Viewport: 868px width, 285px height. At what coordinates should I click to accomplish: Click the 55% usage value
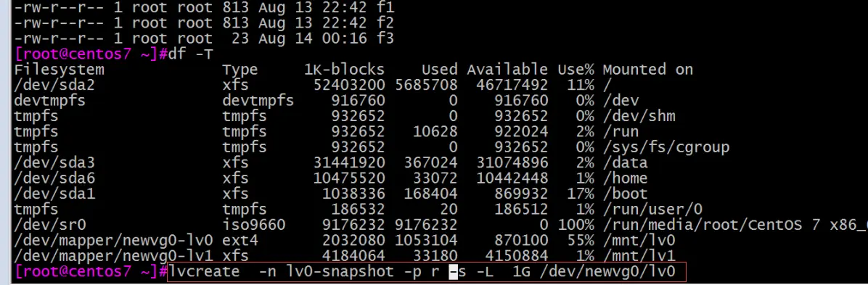580,240
